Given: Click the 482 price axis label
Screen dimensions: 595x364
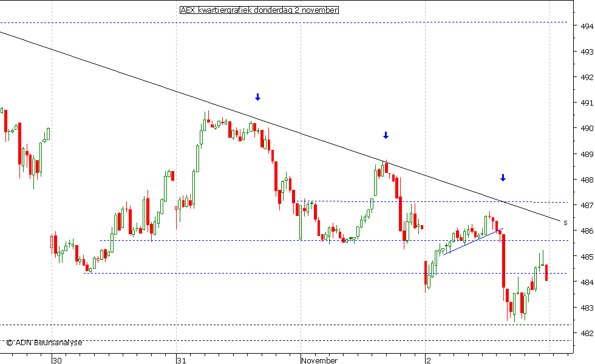Looking at the screenshot, I should pyautogui.click(x=586, y=333).
